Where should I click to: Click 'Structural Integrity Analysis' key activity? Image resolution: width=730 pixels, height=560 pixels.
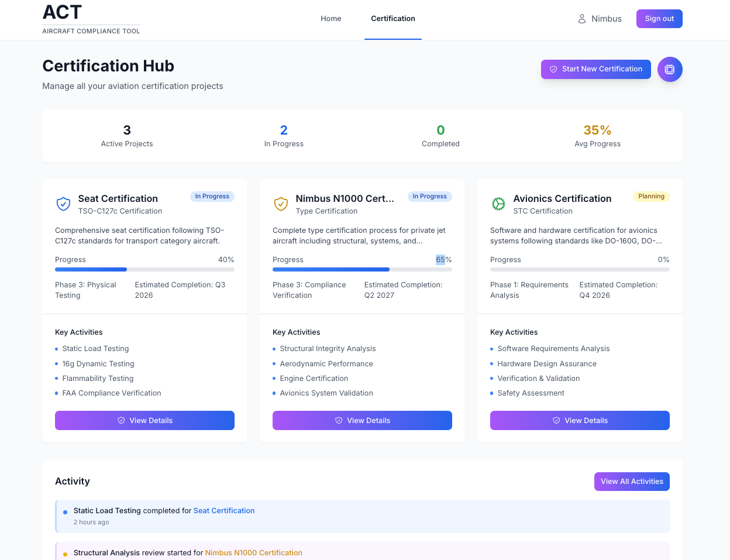tap(328, 349)
